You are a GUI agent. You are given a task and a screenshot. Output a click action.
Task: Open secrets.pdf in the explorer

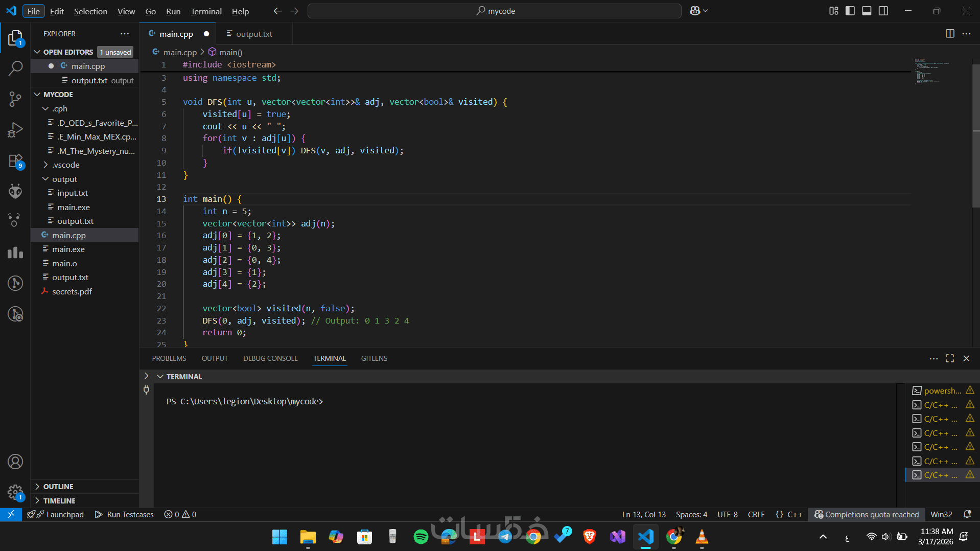tap(72, 291)
